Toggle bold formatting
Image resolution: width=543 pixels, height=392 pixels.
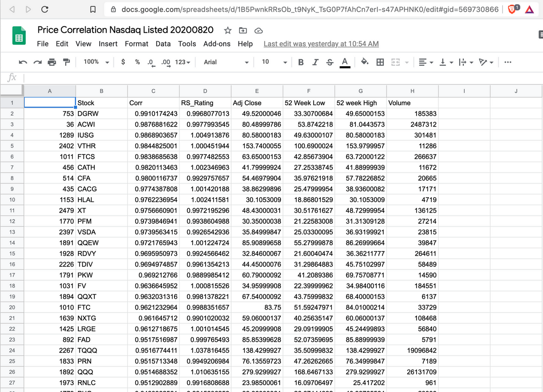coord(301,62)
